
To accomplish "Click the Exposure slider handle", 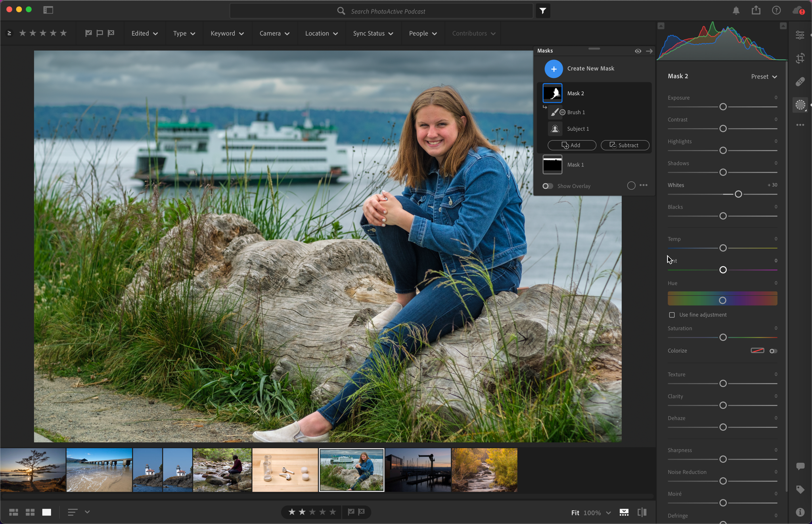I will pos(723,107).
